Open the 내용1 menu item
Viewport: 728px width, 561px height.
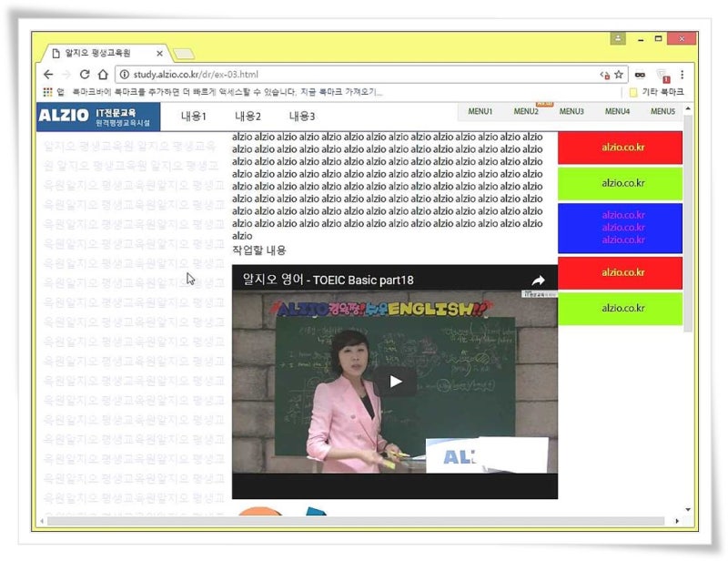[x=194, y=117]
